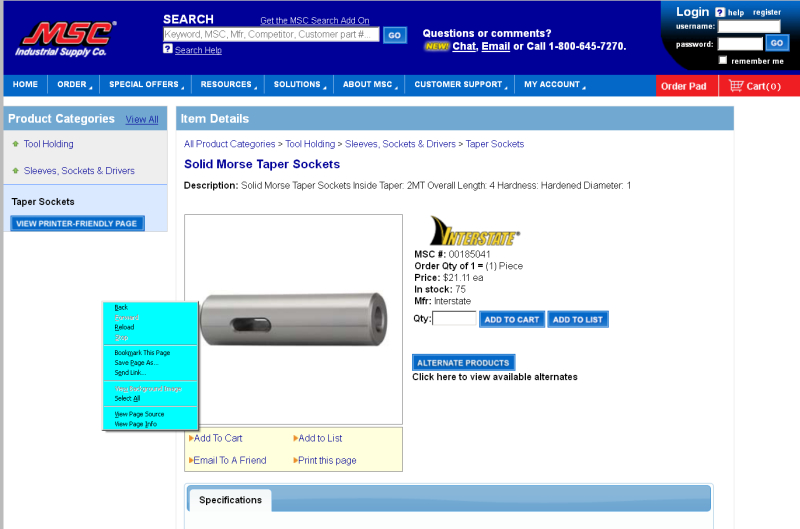Viewport: 800px width, 529px height.
Task: Focus the Qty input field
Action: (454, 318)
